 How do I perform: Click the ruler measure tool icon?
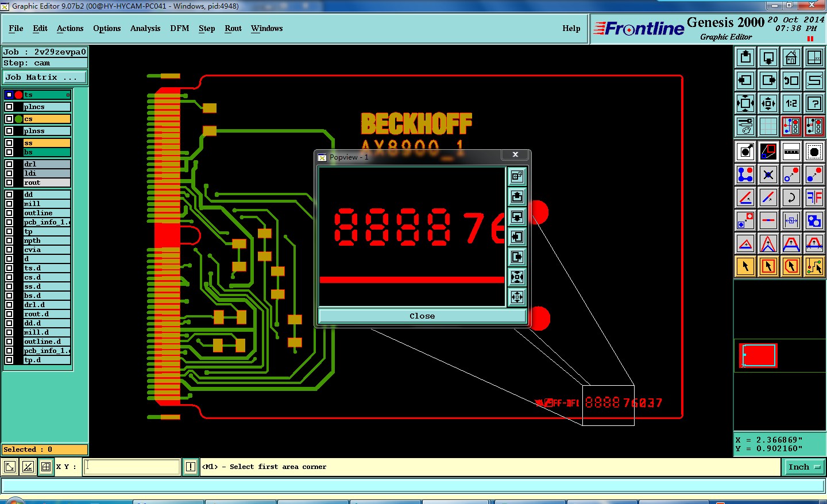(791, 152)
